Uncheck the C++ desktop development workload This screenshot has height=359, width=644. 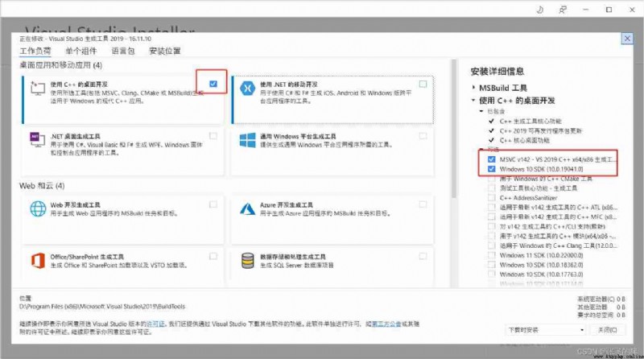213,84
